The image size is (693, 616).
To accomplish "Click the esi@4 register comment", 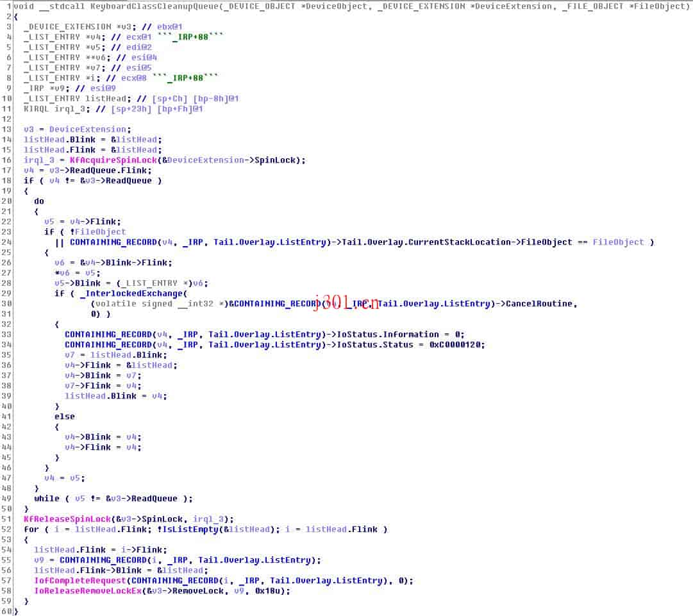I will point(144,58).
